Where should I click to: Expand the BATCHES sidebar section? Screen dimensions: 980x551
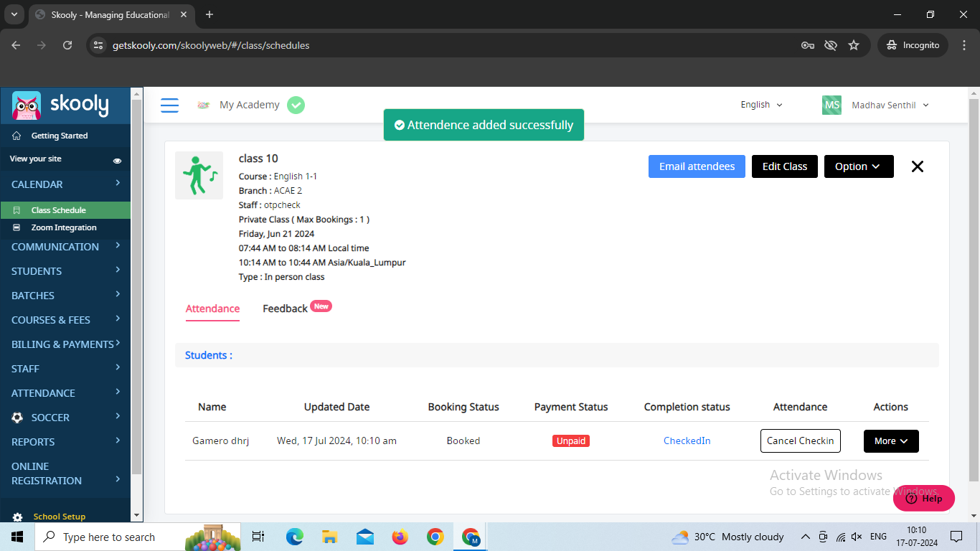(65, 296)
